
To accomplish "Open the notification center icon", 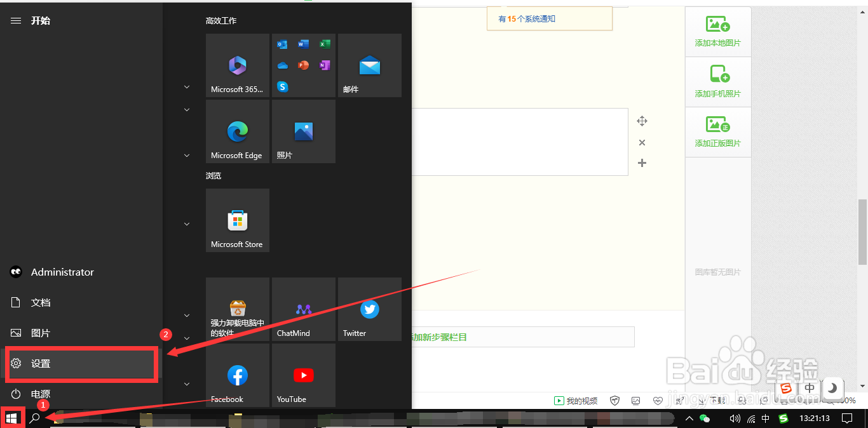I will point(847,418).
